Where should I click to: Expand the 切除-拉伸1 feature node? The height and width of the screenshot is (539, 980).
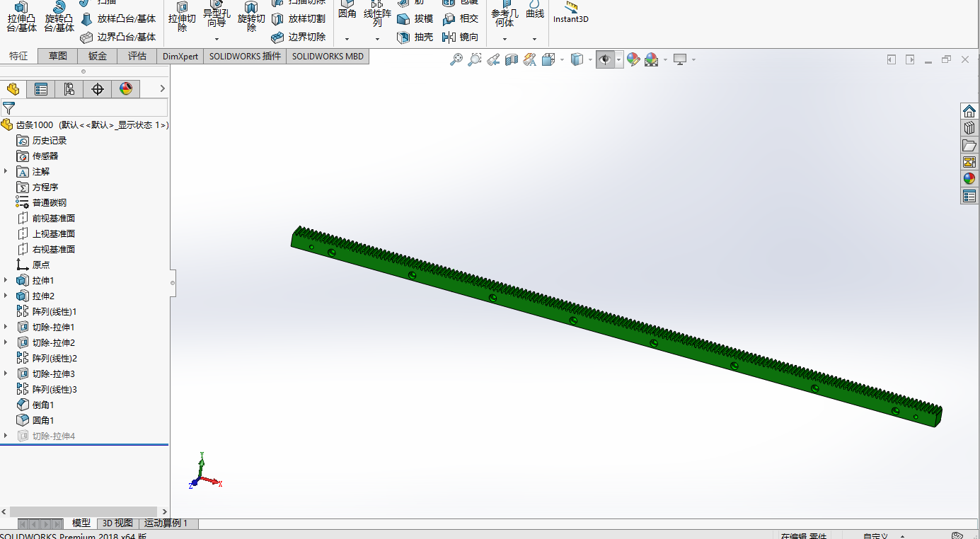[x=6, y=328]
